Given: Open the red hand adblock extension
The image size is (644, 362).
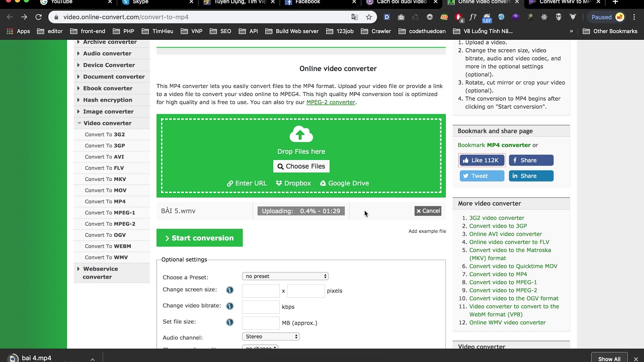Looking at the screenshot, I should pos(458,17).
